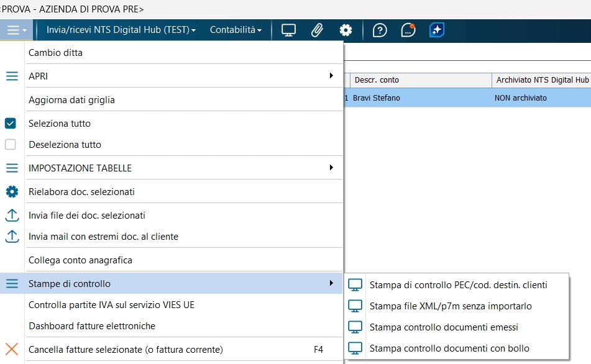Open the Invia/ricevi NTS Digital Hub dropdown
Viewport: 591px width, 364px height.
121,30
